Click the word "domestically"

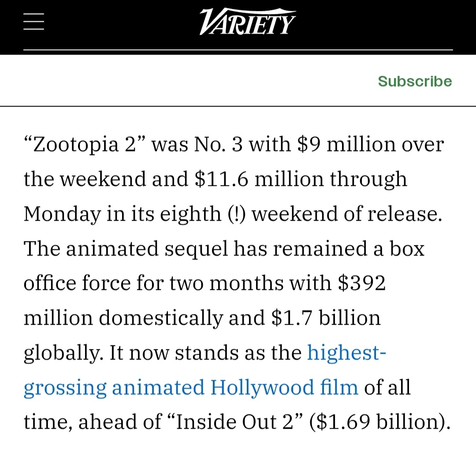pos(160,318)
